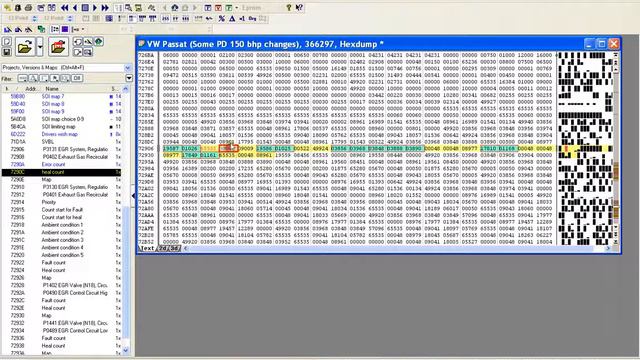This screenshot has height=360, width=640.
Task: Click the second point size spinner in second toolbar
Action: click(70, 18)
